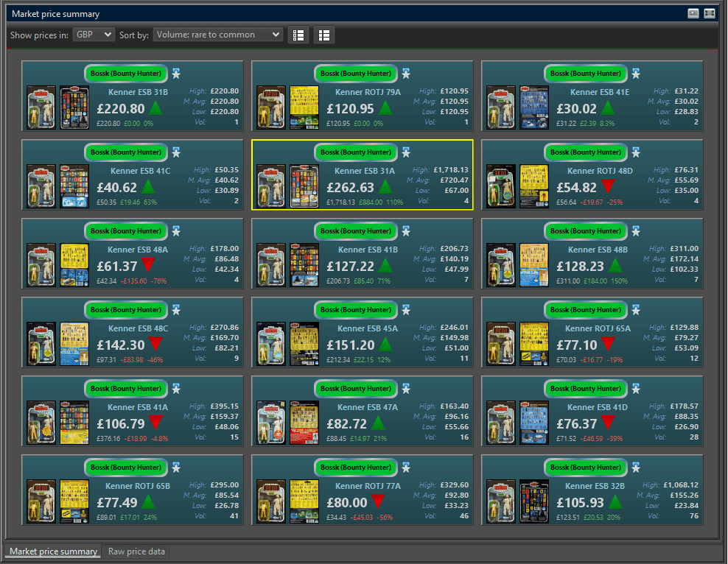Click the camera screenshot icon in title bar

point(693,13)
